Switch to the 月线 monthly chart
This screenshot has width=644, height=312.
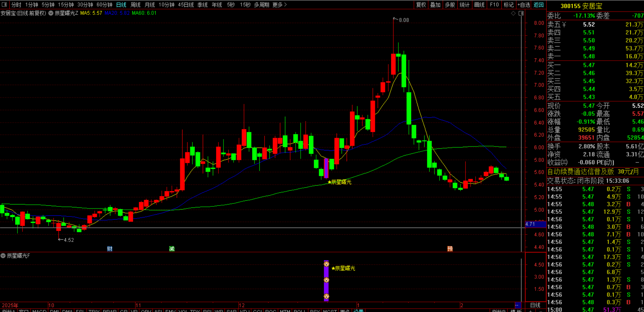[150, 5]
